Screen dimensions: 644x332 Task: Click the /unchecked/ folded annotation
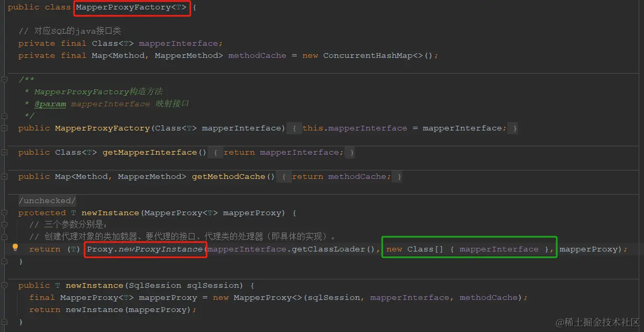(47, 201)
